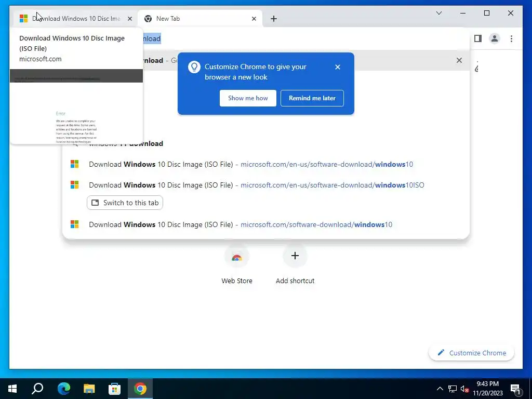Click Customize Chrome button
This screenshot has width=532, height=399.
point(471,353)
